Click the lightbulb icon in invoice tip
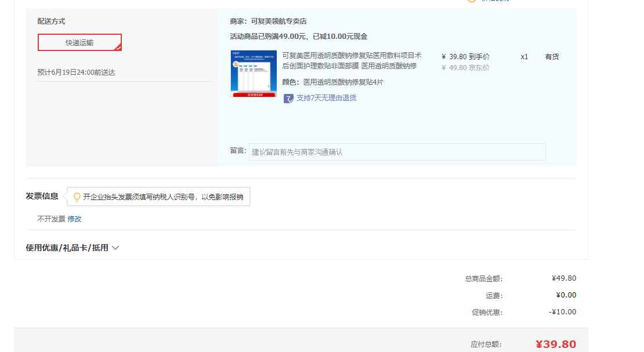 coord(77,197)
